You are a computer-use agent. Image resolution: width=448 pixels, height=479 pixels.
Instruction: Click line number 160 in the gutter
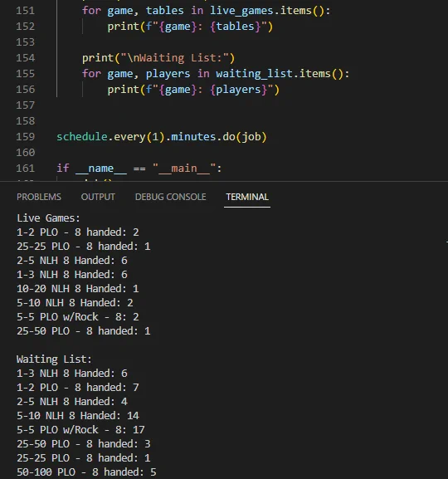point(26,153)
